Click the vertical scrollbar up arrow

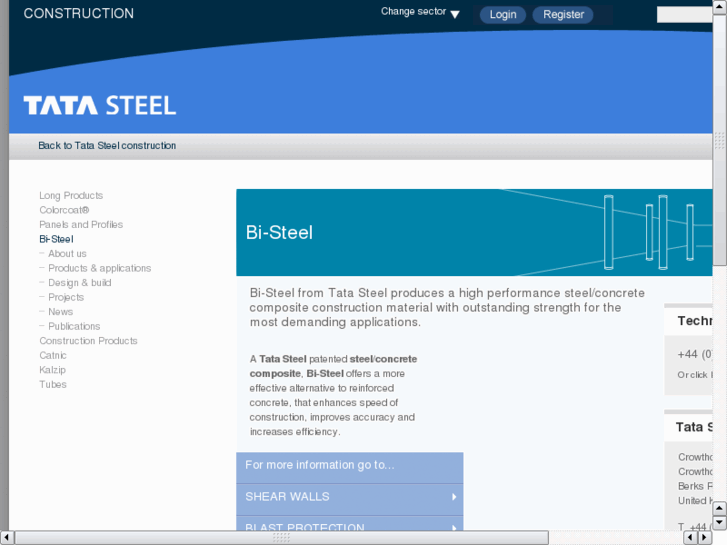point(720,7)
